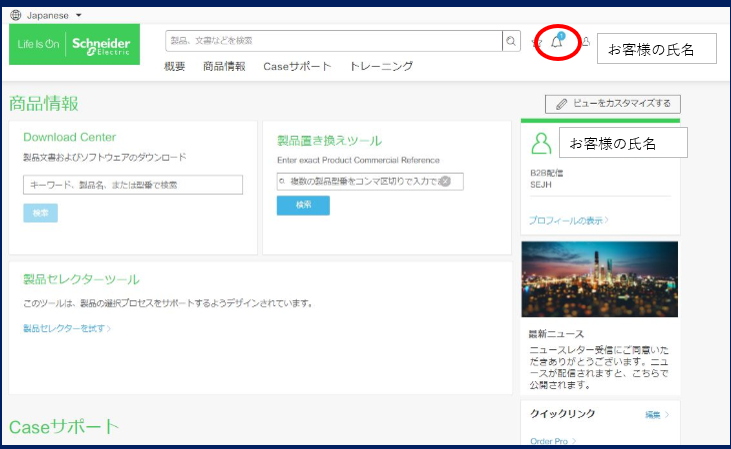This screenshot has height=449, width=731.
Task: Open the Order Pro quick link
Action: (x=553, y=441)
